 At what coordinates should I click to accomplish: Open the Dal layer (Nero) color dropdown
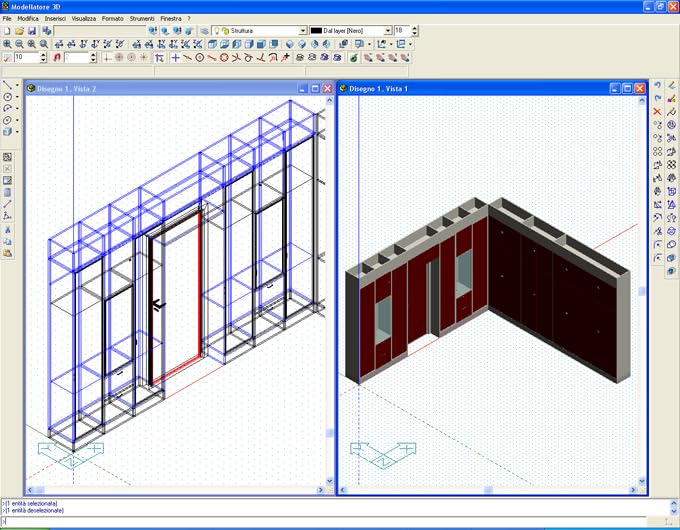click(388, 31)
